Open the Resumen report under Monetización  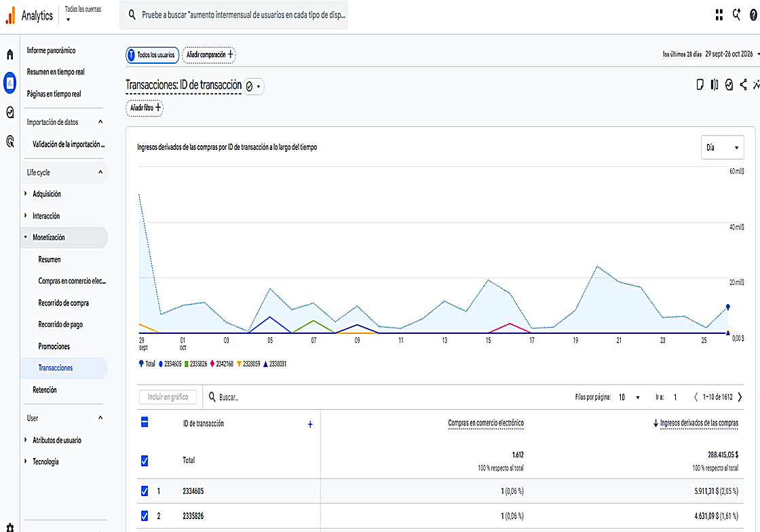[x=50, y=260]
